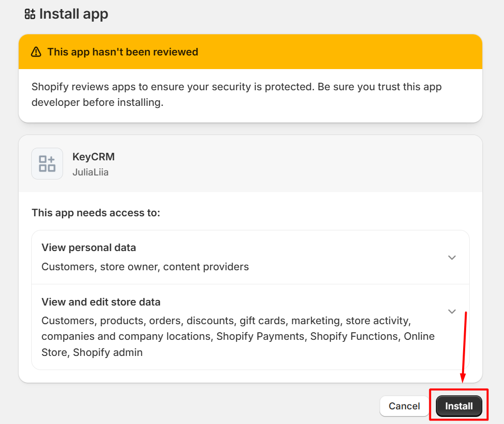Select the KeyCRM app name
The width and height of the screenshot is (504, 424).
pos(93,157)
